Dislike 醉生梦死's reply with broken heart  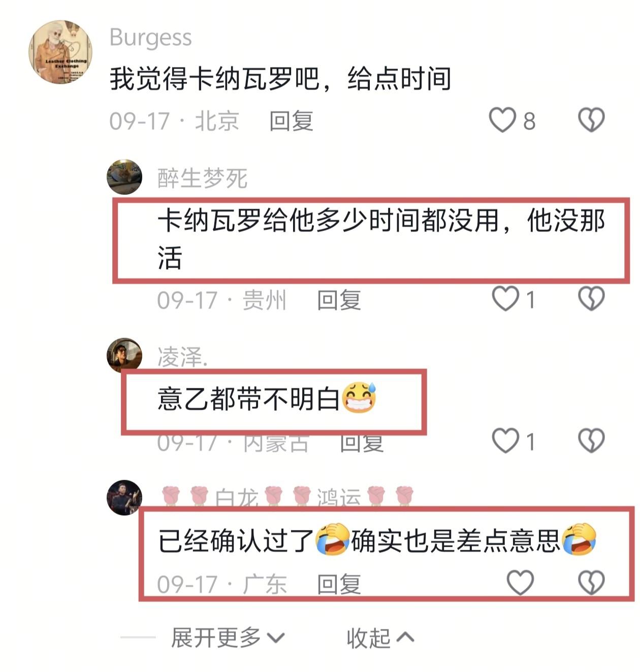pyautogui.click(x=591, y=298)
